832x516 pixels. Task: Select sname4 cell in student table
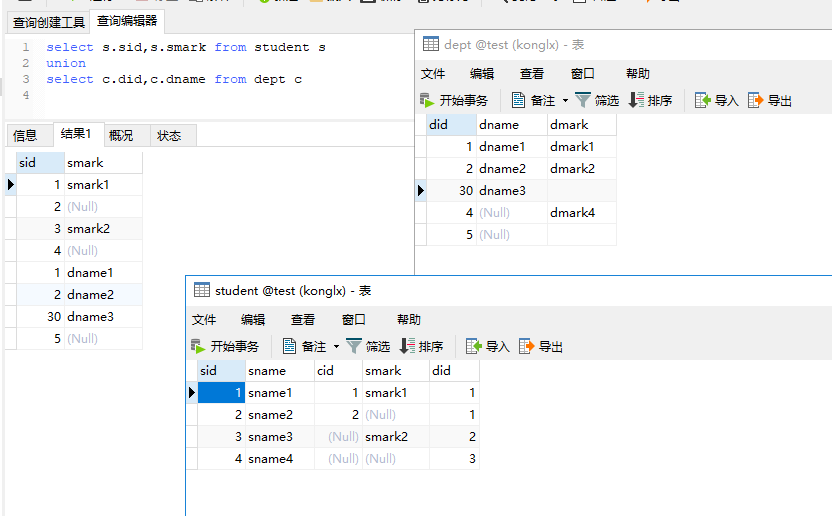point(280,459)
